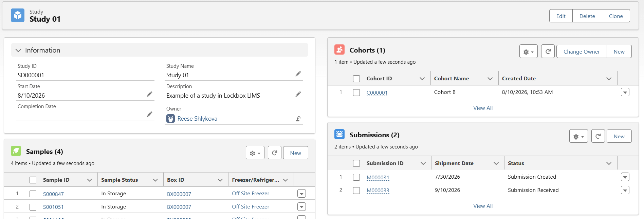Screen dimensions: 644x219
Task: Click the Samples list icon
Action: click(16, 151)
